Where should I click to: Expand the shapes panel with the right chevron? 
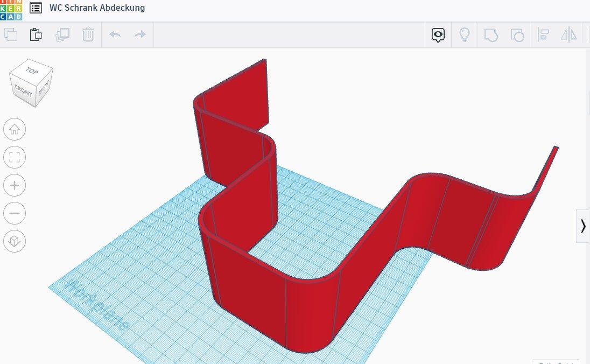tap(582, 226)
